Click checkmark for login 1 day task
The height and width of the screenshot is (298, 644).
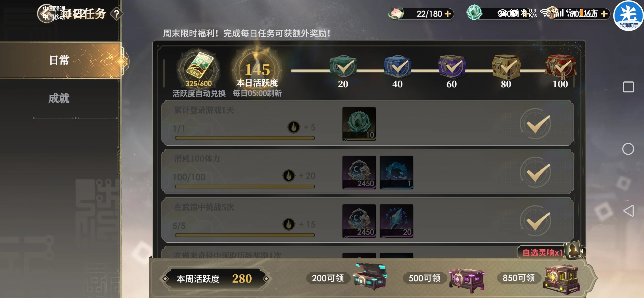pyautogui.click(x=535, y=124)
